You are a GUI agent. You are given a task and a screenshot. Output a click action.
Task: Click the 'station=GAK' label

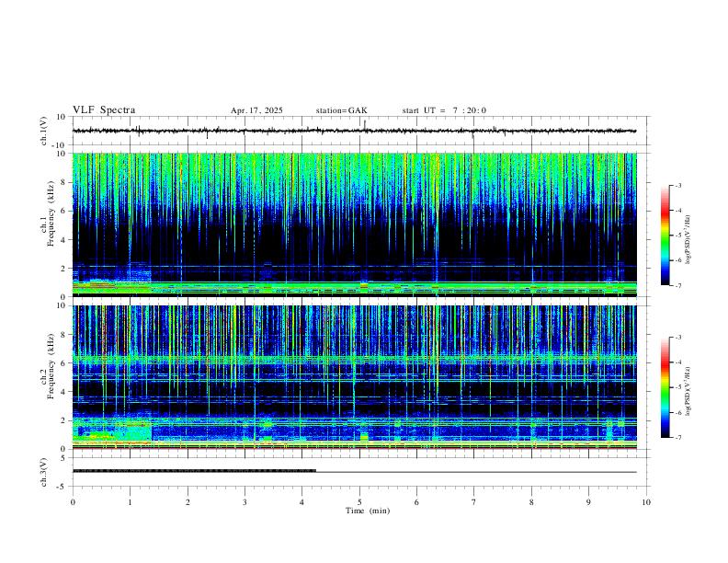pos(341,110)
